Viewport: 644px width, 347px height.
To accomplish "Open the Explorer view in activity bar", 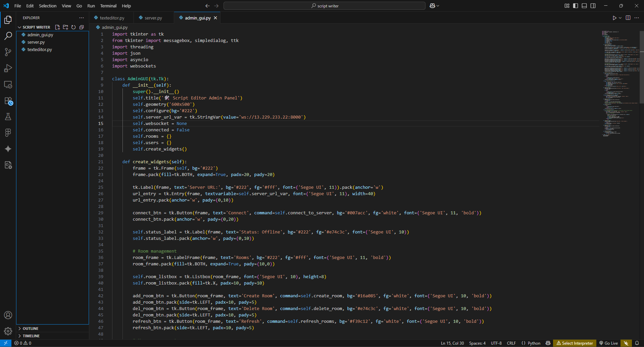I will [x=8, y=20].
